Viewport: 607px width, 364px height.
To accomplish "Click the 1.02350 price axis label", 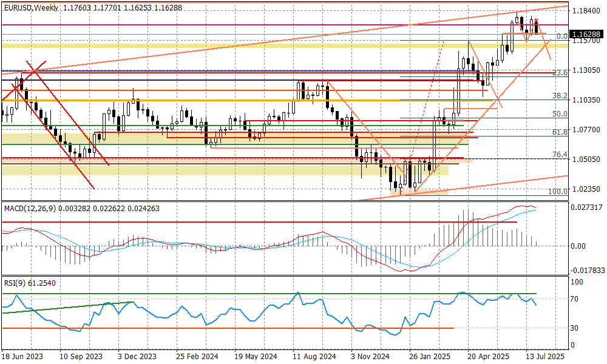I will coord(586,189).
